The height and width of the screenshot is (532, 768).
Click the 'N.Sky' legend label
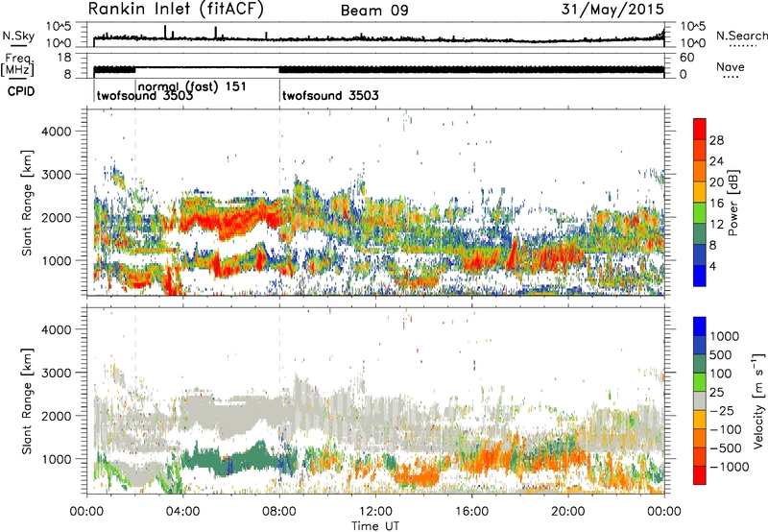[x=18, y=36]
